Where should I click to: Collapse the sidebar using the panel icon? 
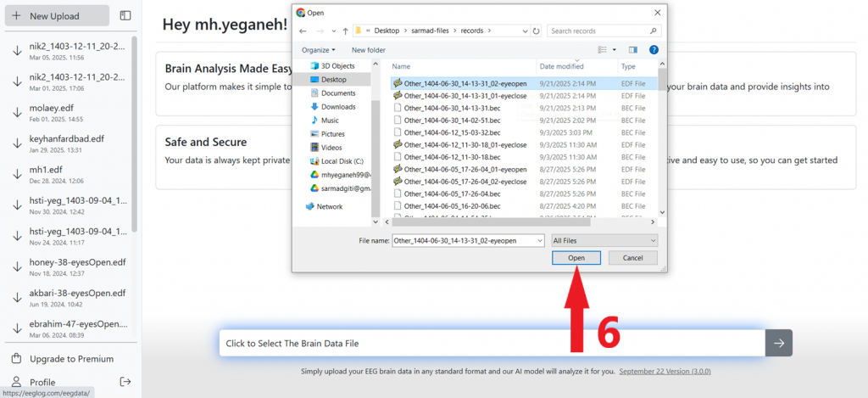click(x=125, y=15)
